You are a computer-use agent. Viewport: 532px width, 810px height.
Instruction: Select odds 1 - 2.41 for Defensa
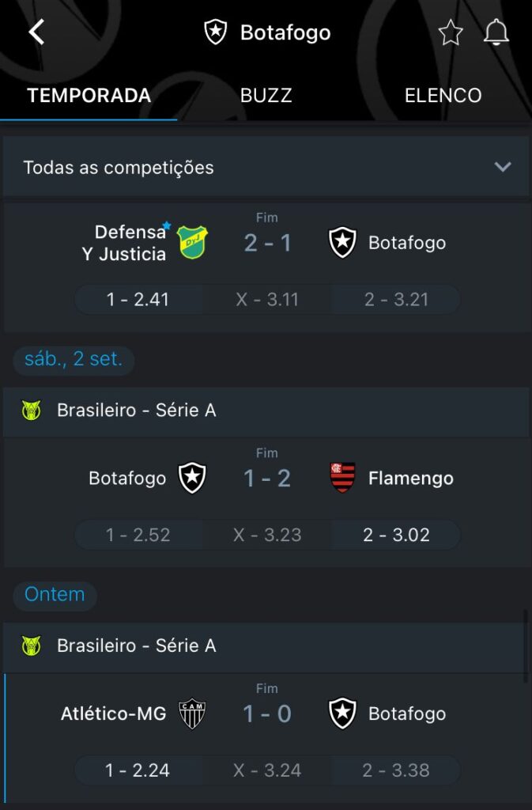pyautogui.click(x=138, y=300)
